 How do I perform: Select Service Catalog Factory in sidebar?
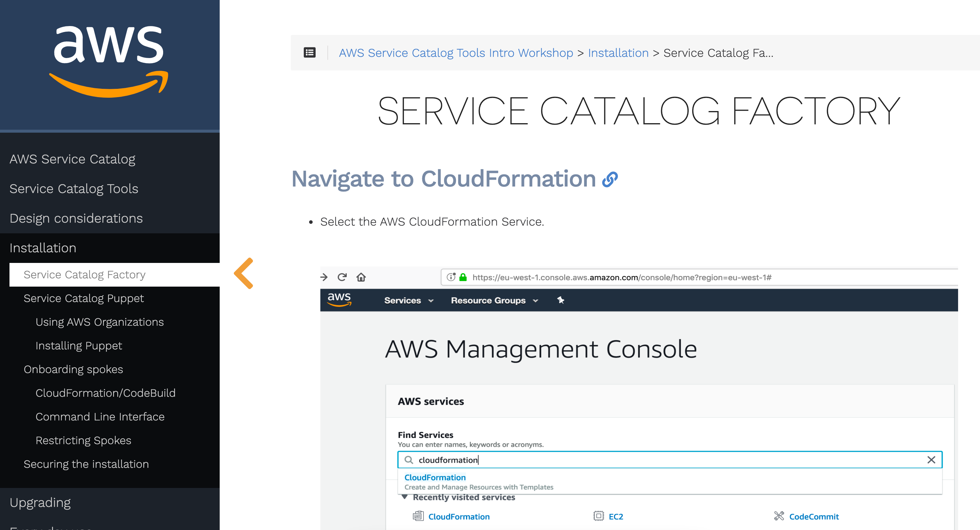click(x=115, y=275)
